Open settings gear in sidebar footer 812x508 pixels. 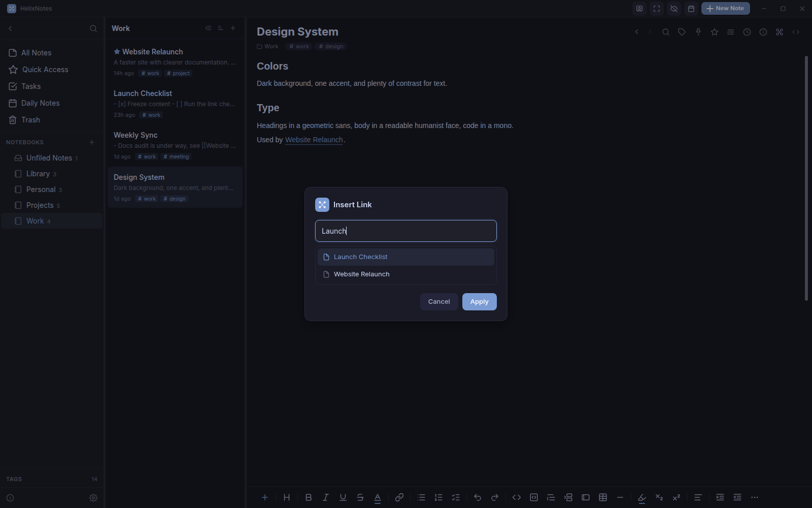(93, 498)
